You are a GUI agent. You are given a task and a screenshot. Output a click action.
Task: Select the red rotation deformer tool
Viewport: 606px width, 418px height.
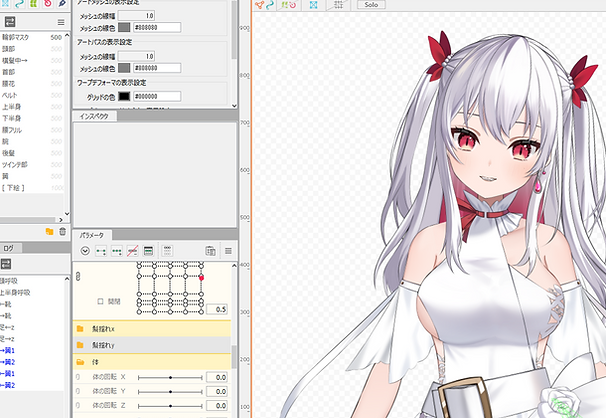click(48, 3)
